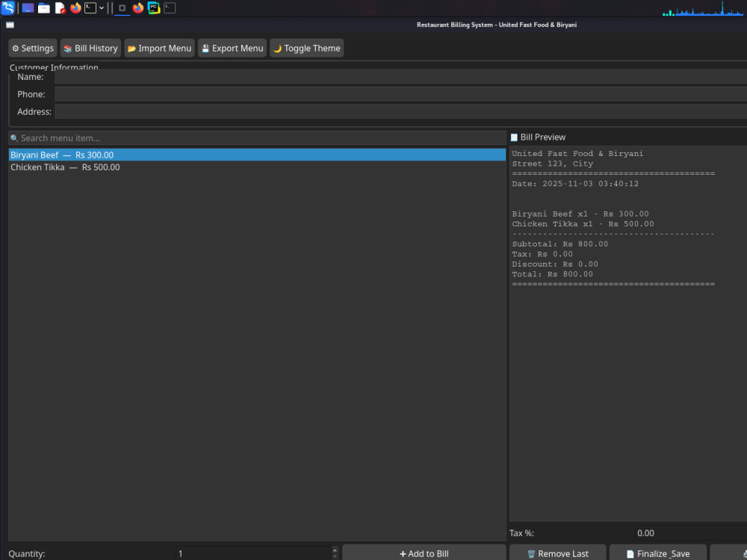Screen dimensions: 747x560
Task: Open the CPU graph system monitor
Action: point(703,8)
